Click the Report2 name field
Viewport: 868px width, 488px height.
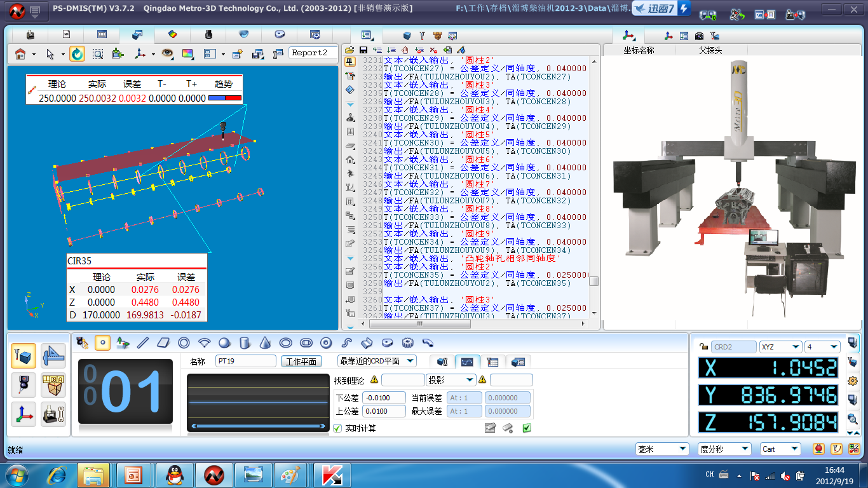(313, 53)
